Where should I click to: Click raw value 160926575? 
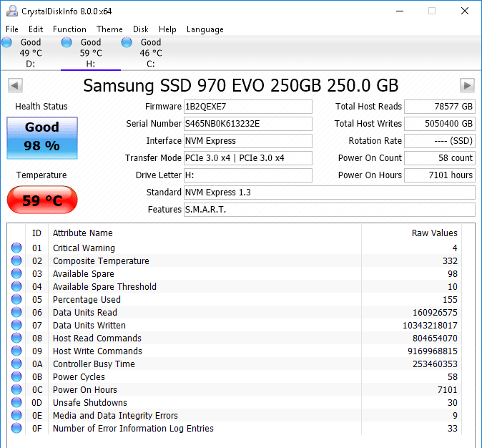click(x=435, y=312)
